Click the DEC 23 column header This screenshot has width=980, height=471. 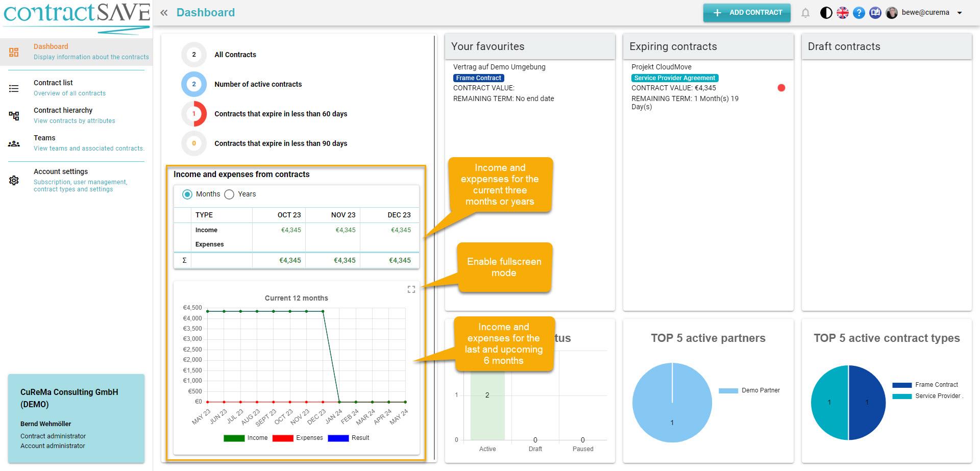point(399,215)
